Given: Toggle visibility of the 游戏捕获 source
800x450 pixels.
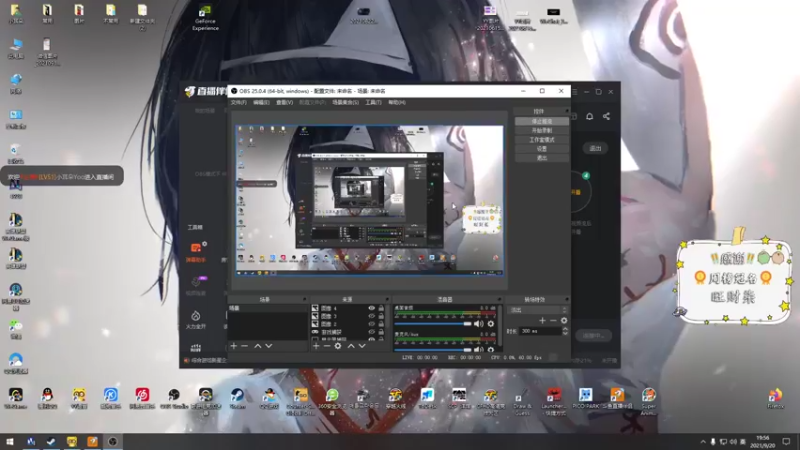Looking at the screenshot, I should pyautogui.click(x=371, y=332).
